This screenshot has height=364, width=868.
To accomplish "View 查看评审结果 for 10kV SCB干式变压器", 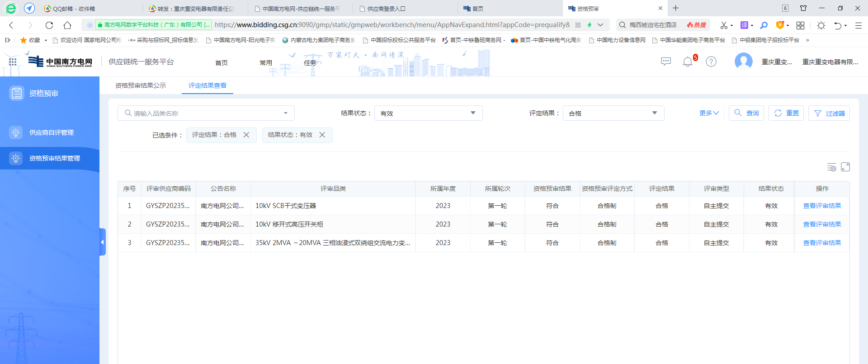I will pyautogui.click(x=822, y=206).
